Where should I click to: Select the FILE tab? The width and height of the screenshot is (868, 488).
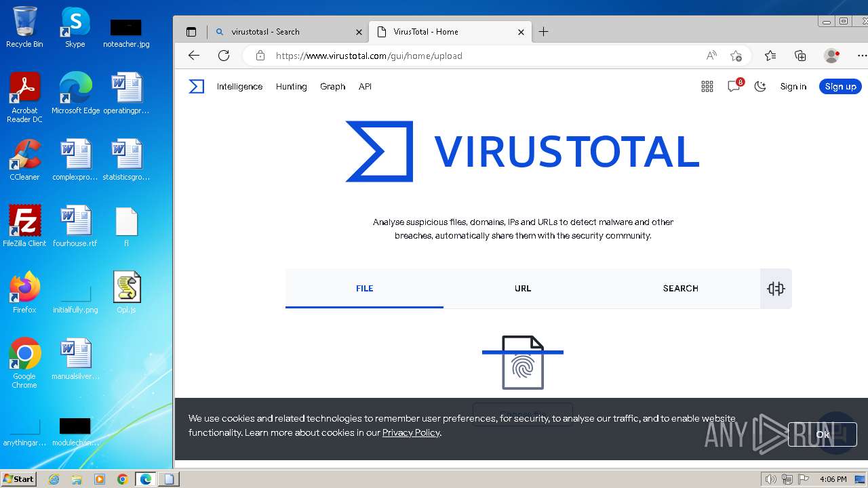[x=365, y=289]
